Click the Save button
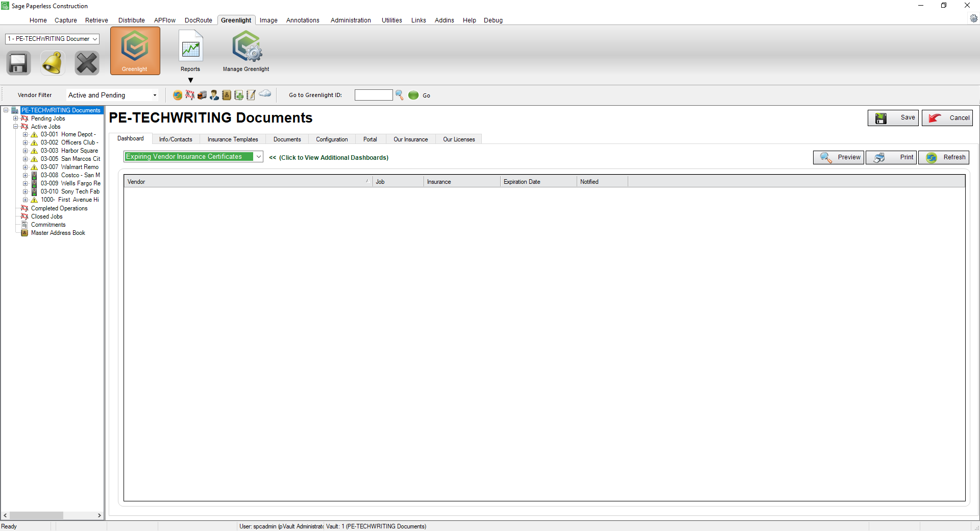The width and height of the screenshot is (980, 531). pos(893,118)
